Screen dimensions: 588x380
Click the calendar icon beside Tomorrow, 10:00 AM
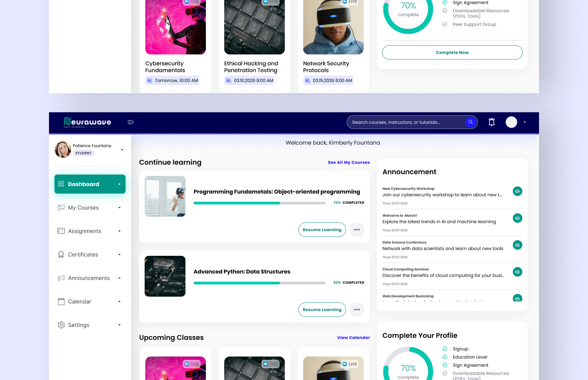150,81
